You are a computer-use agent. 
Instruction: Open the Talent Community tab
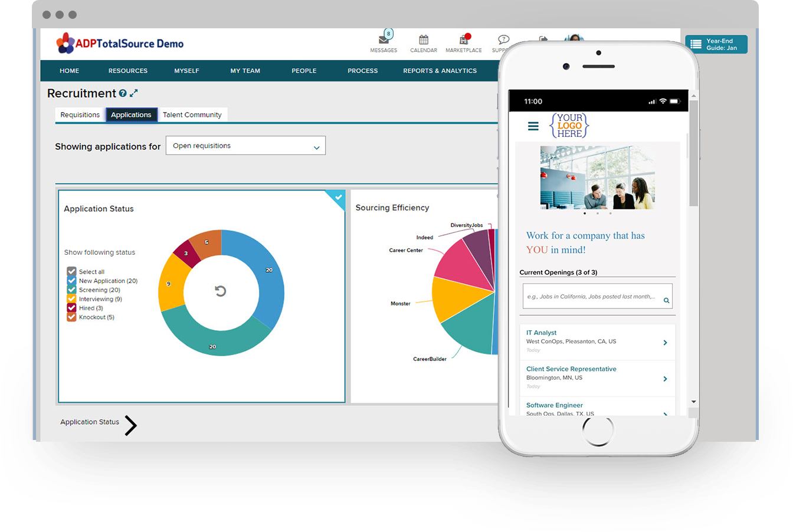click(x=193, y=114)
